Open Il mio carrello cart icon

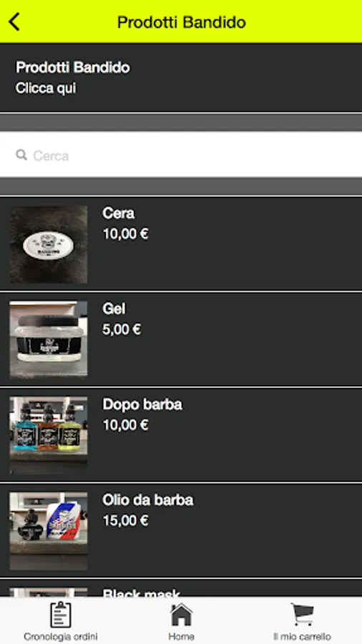[302, 615]
